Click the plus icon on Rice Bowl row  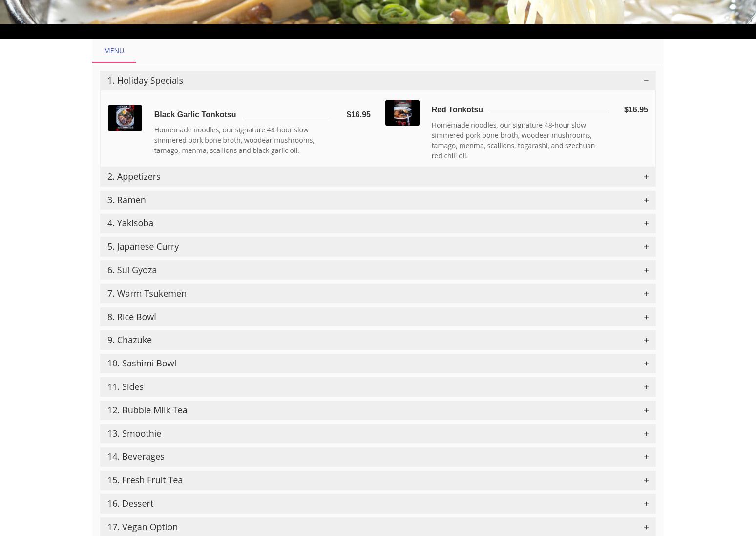tap(646, 317)
